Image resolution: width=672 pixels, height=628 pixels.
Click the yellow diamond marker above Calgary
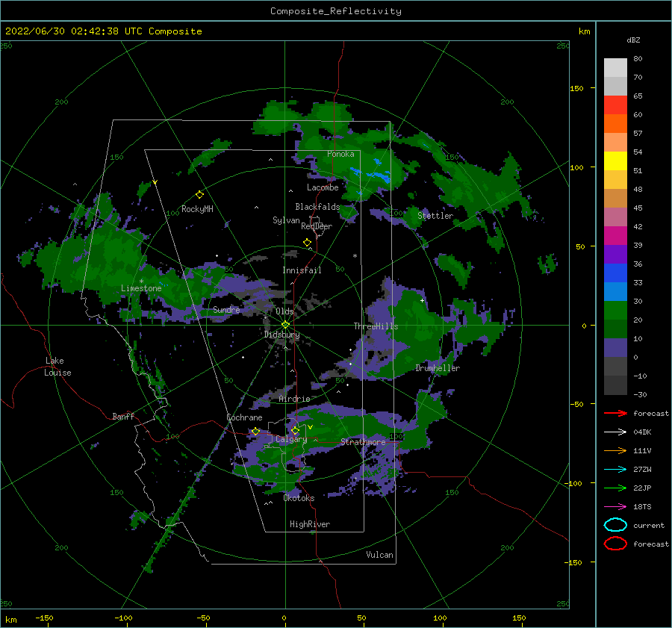(295, 430)
